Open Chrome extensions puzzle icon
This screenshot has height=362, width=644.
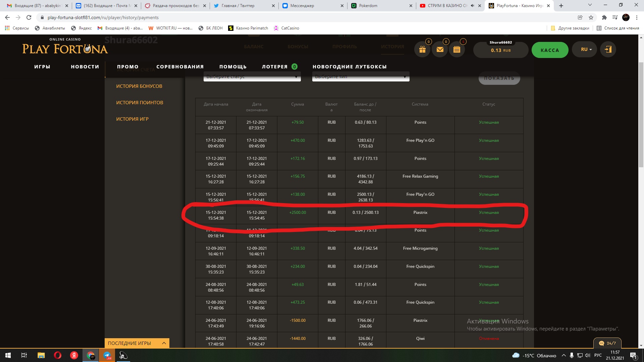tap(604, 17)
